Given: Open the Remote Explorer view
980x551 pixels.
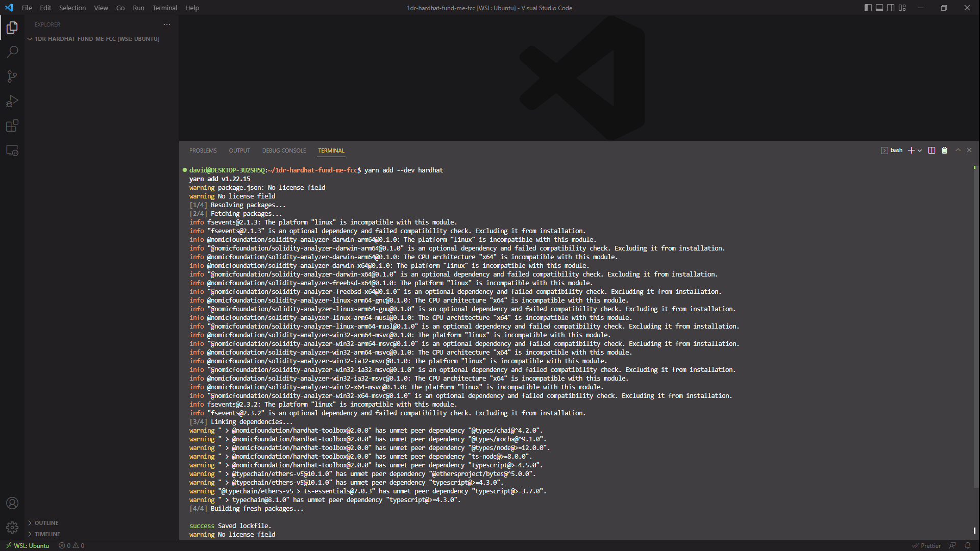Looking at the screenshot, I should [x=12, y=151].
